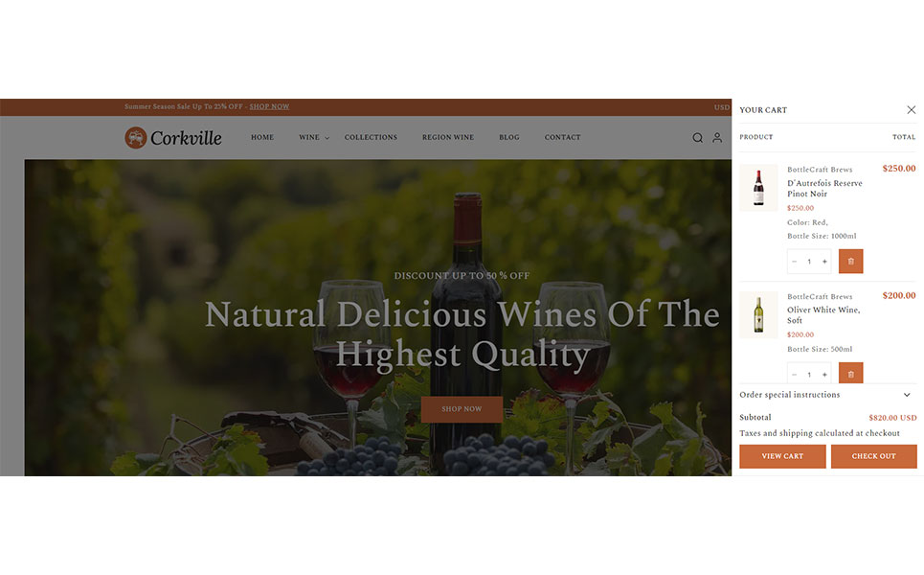Go to the Collections menu item
The height and width of the screenshot is (575, 924).
point(371,137)
